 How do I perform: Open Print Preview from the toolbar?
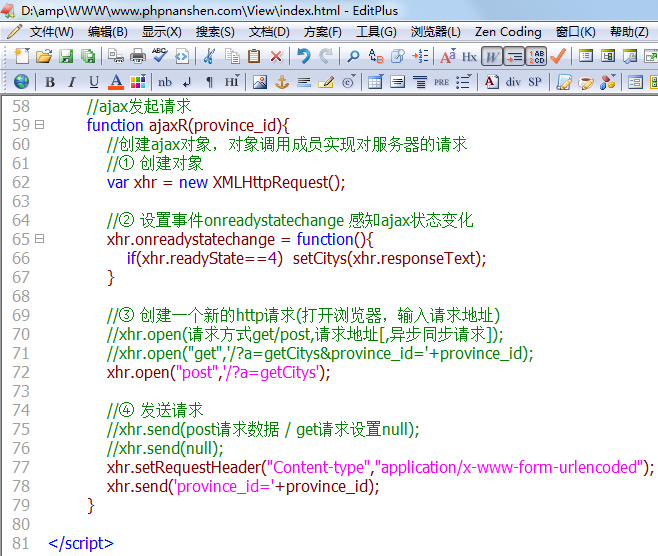[x=115, y=56]
